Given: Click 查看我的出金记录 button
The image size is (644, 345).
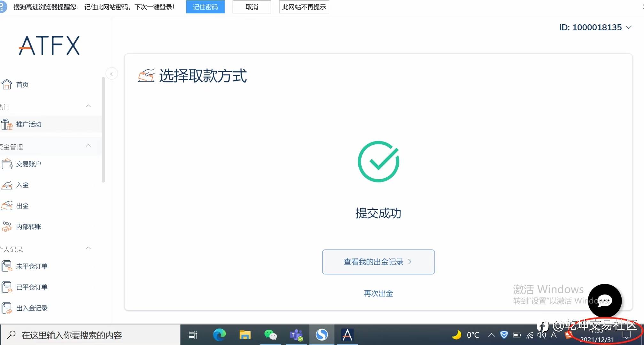Looking at the screenshot, I should [x=378, y=262].
